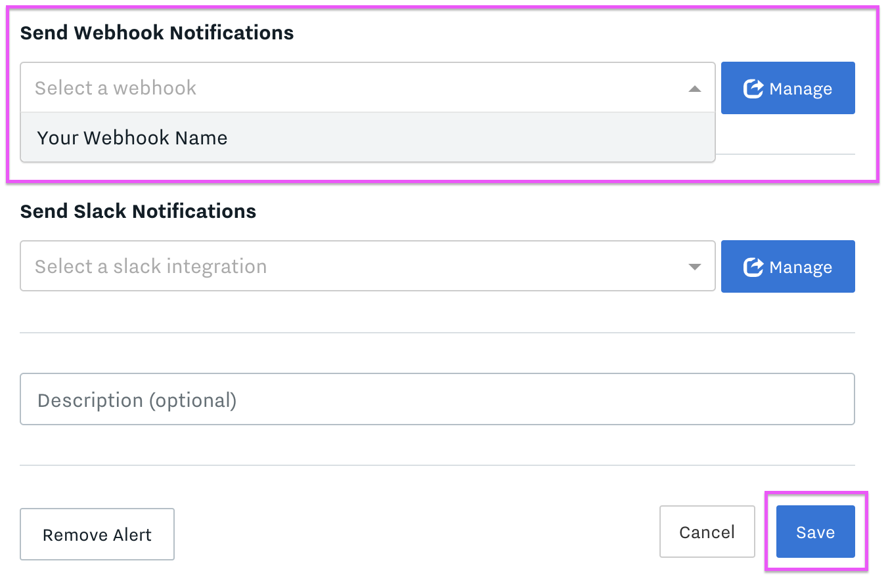Click the 'Select a webhook' placeholder text
Screen dimensions: 888x588
tap(116, 88)
